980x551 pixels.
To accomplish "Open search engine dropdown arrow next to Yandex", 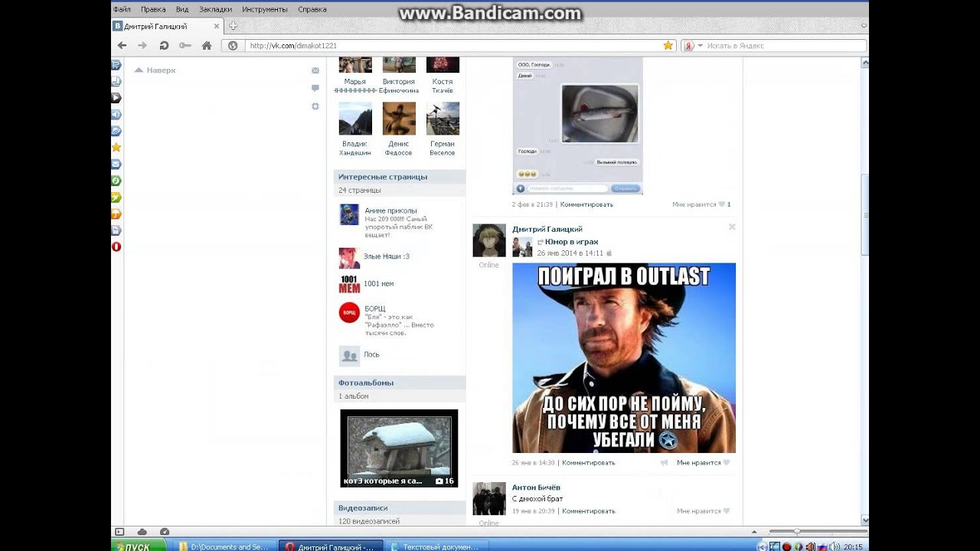I will coord(700,46).
